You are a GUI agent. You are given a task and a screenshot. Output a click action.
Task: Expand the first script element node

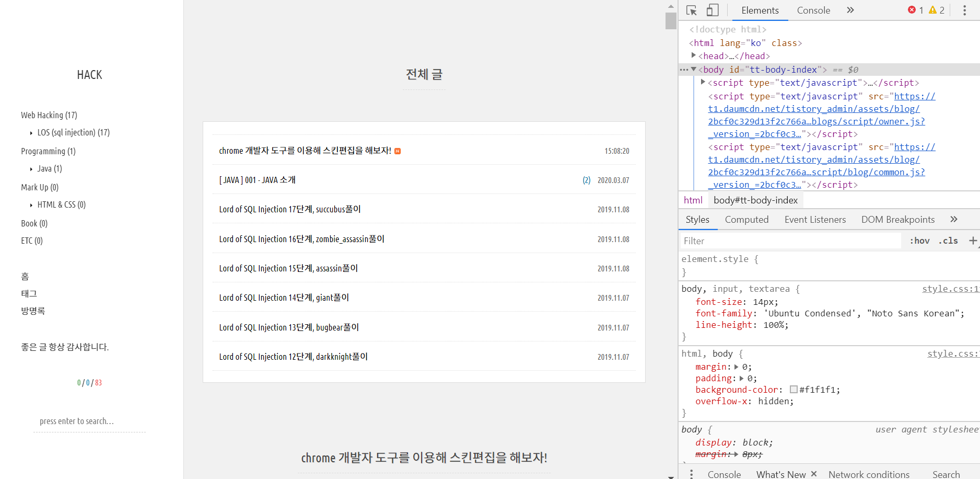[703, 82]
